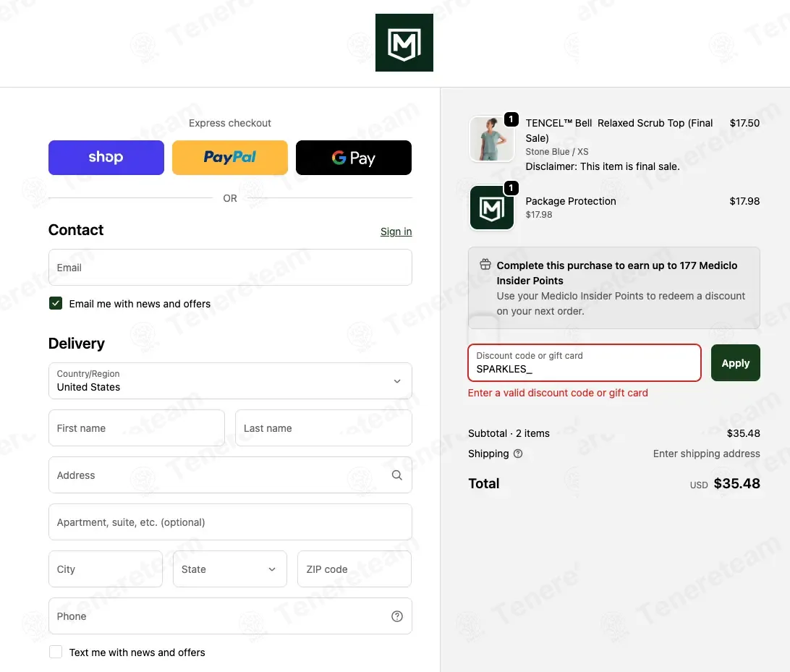
Task: Pay with PayPal express checkout
Action: pyautogui.click(x=230, y=158)
